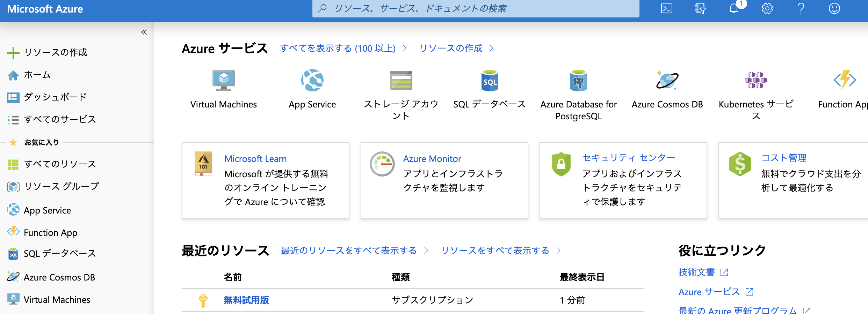Click the リソースの作成 link beside Azure サービス

click(451, 48)
